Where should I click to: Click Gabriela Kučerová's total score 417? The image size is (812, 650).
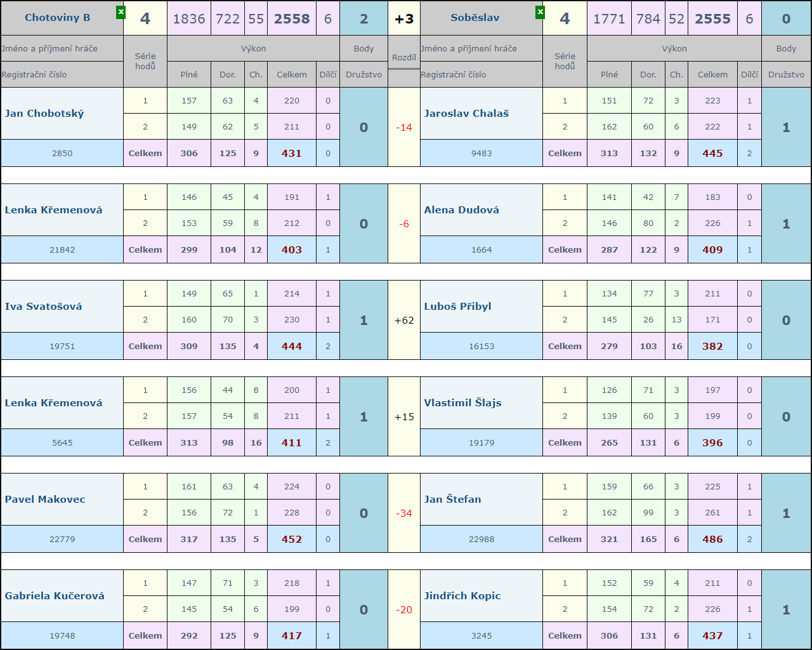(292, 635)
